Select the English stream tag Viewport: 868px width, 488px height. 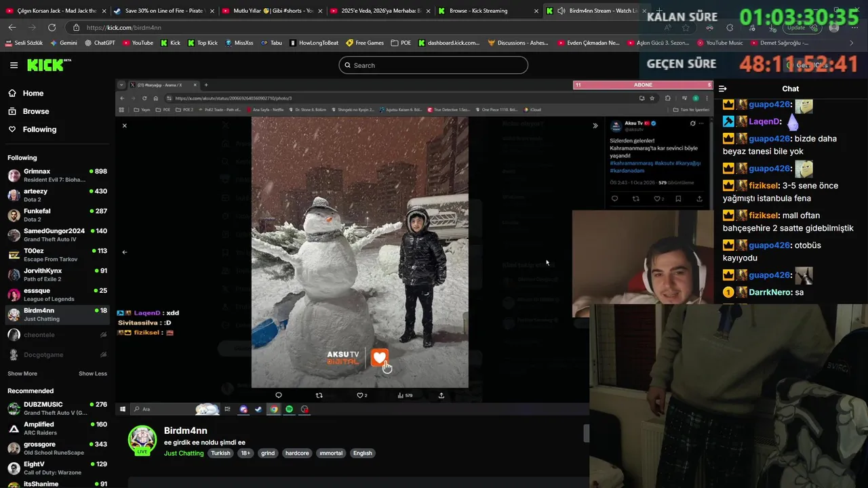coord(363,453)
